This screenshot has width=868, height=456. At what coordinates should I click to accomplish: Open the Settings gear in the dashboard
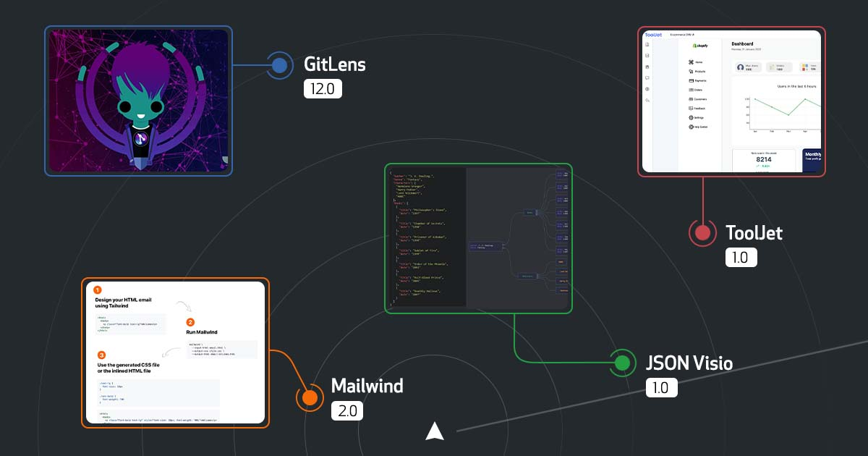pyautogui.click(x=692, y=117)
